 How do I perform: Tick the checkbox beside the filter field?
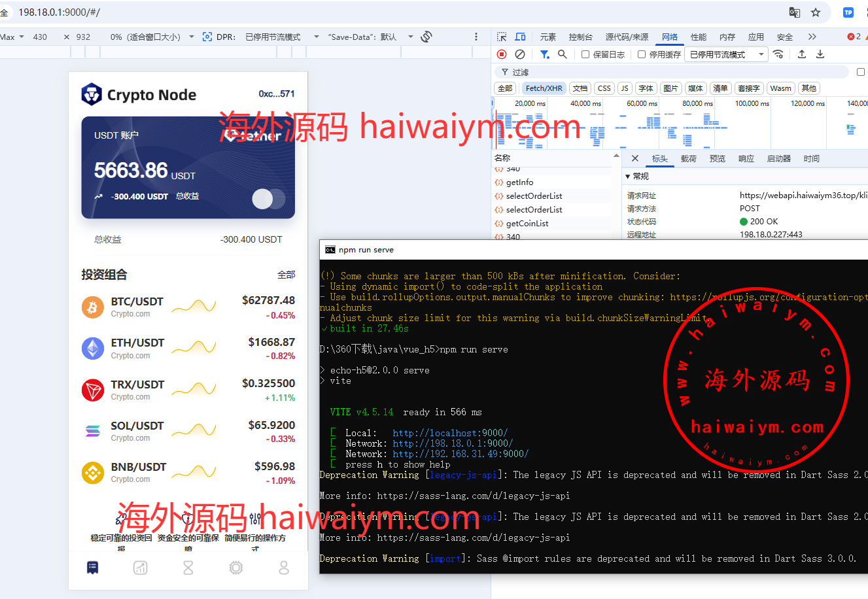coord(861,72)
